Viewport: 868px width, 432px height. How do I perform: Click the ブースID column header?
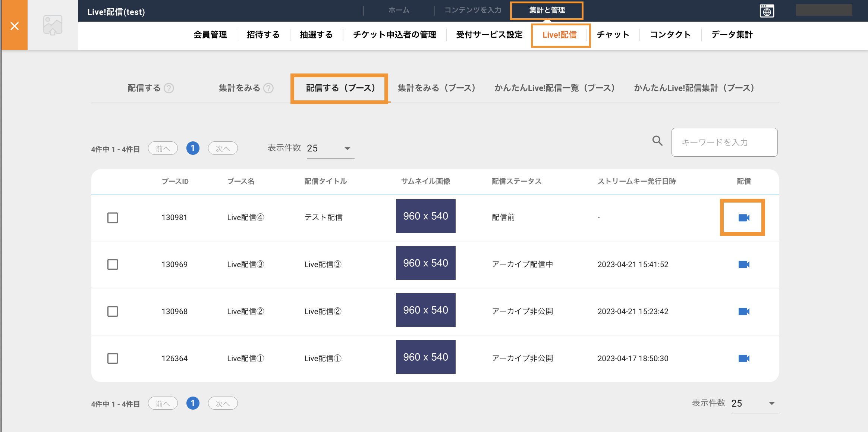tap(175, 181)
